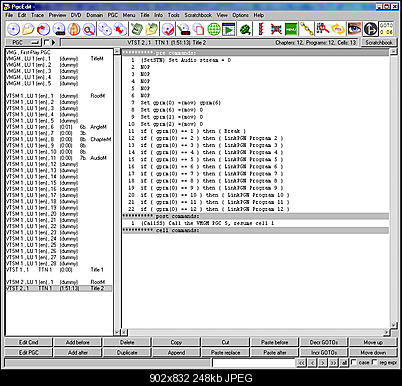Click the Save DVD disc icon
This screenshot has width=402, height=386.
coord(59,29)
